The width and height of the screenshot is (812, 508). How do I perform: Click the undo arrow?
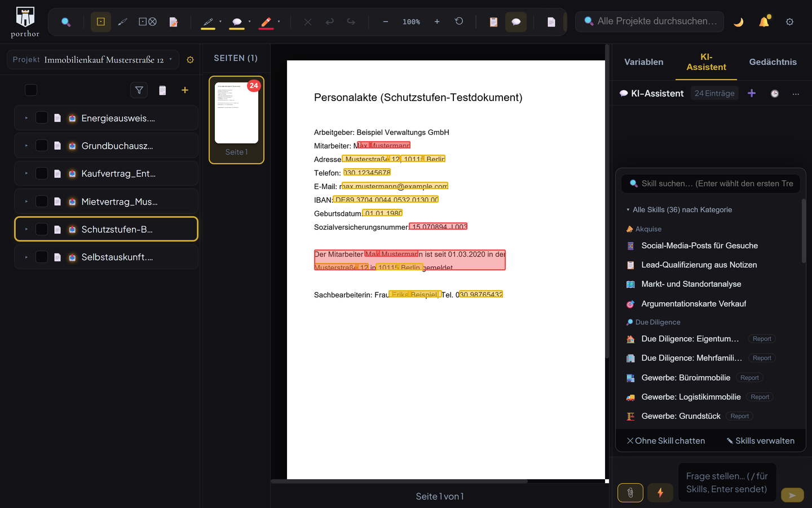point(330,22)
